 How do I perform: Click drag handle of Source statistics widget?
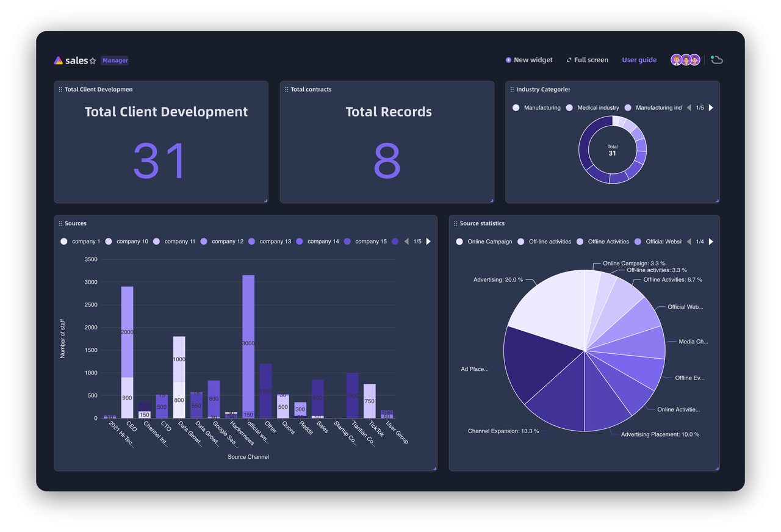(455, 224)
